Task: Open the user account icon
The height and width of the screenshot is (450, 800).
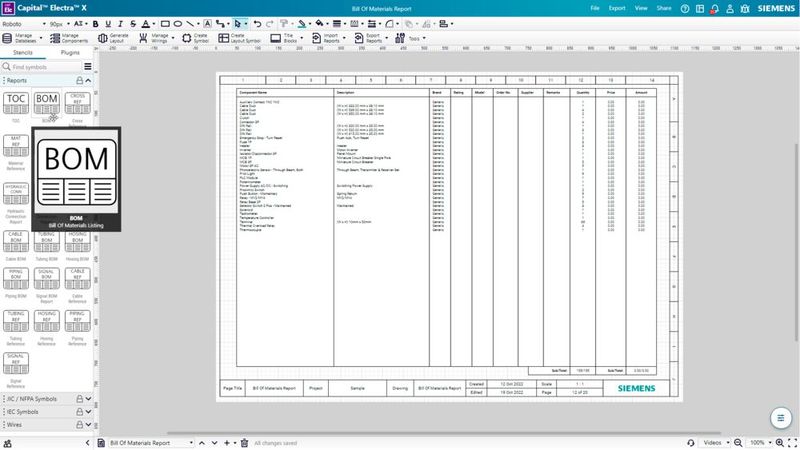Action: (730, 9)
